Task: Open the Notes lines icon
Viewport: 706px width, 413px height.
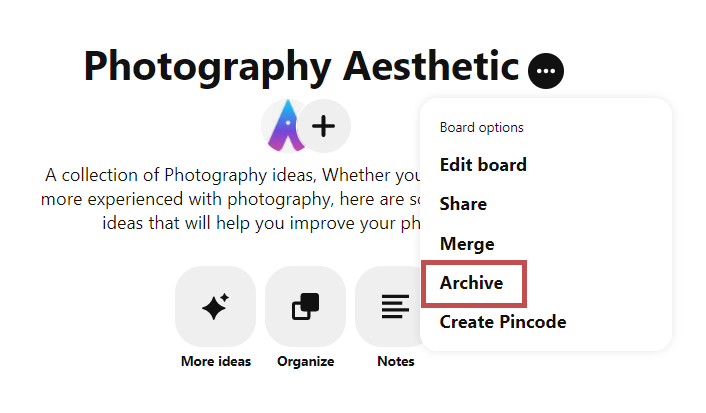Action: [394, 306]
